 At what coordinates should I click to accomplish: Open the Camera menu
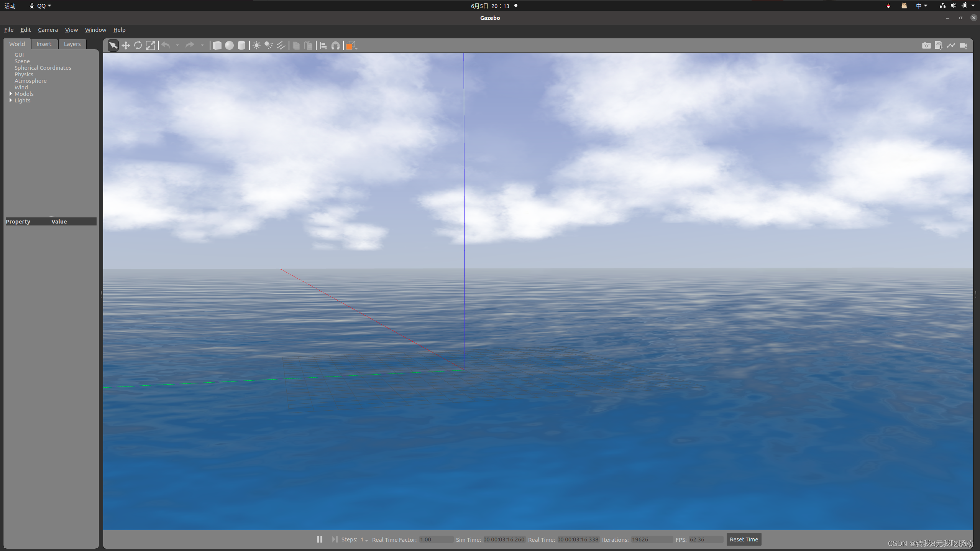click(48, 30)
